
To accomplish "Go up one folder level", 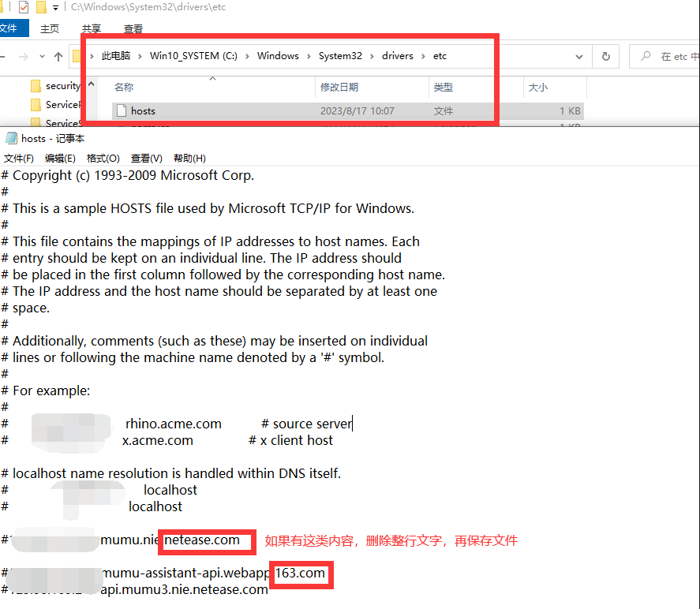I will 58,57.
